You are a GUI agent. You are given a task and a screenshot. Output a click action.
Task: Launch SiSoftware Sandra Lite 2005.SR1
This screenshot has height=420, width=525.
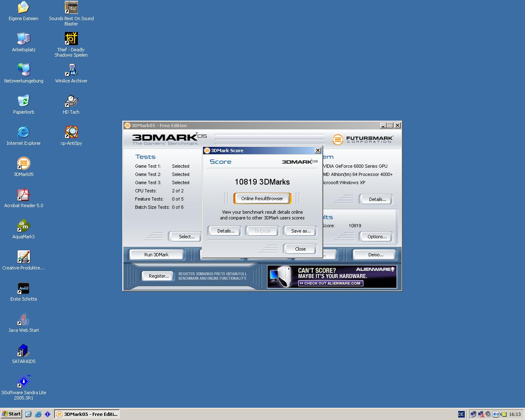coord(23,388)
